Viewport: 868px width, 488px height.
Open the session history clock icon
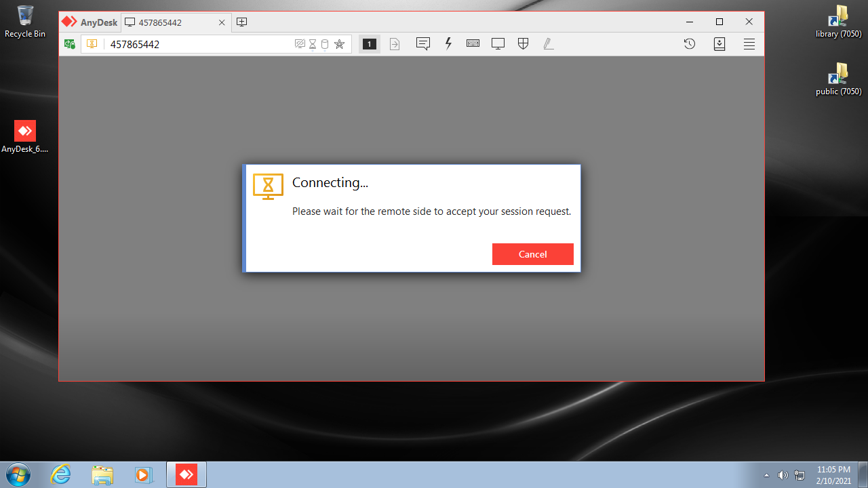coord(689,44)
